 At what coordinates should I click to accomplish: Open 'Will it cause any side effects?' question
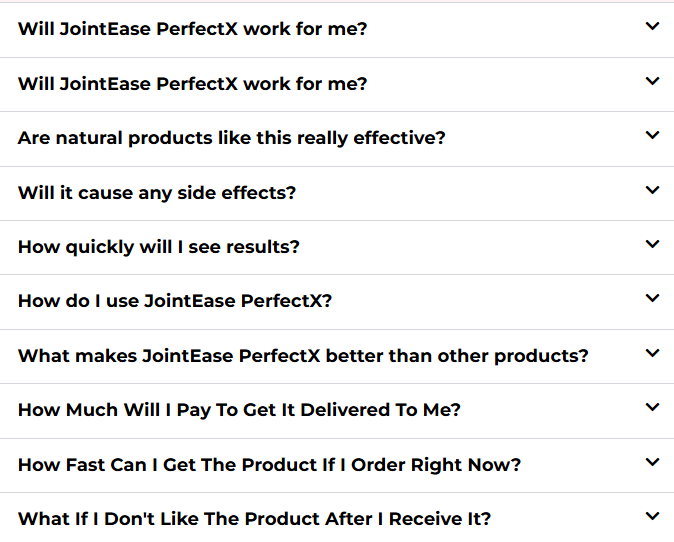(157, 192)
